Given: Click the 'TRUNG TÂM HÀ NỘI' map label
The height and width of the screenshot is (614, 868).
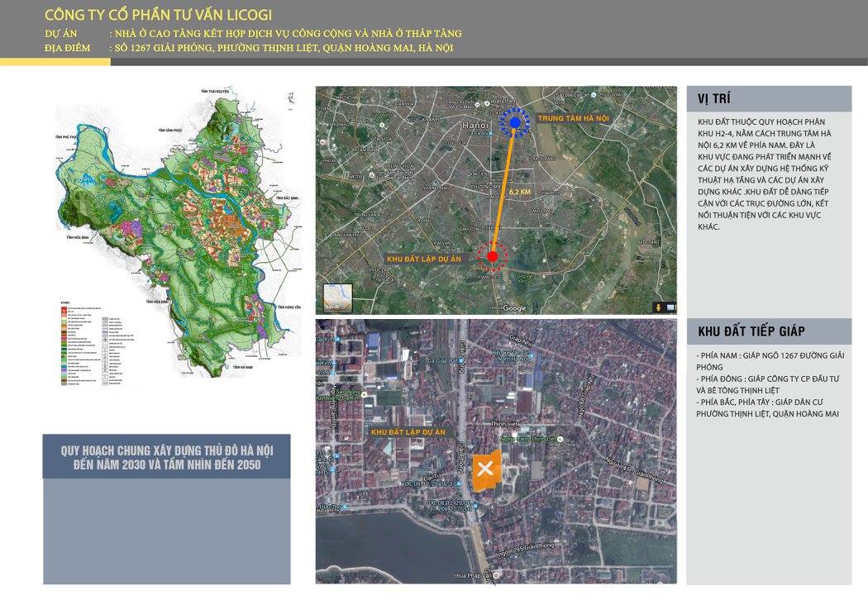Looking at the screenshot, I should [x=574, y=118].
